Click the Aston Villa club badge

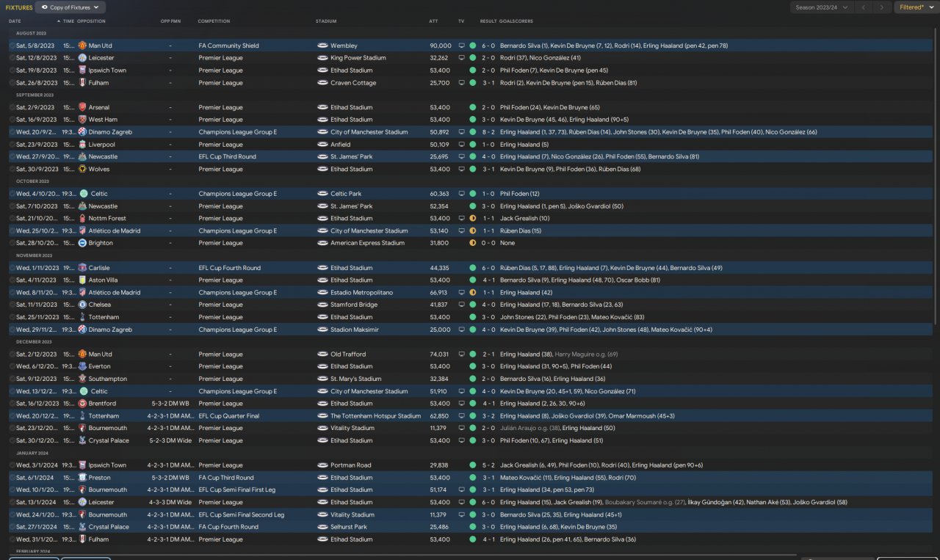[x=83, y=280]
